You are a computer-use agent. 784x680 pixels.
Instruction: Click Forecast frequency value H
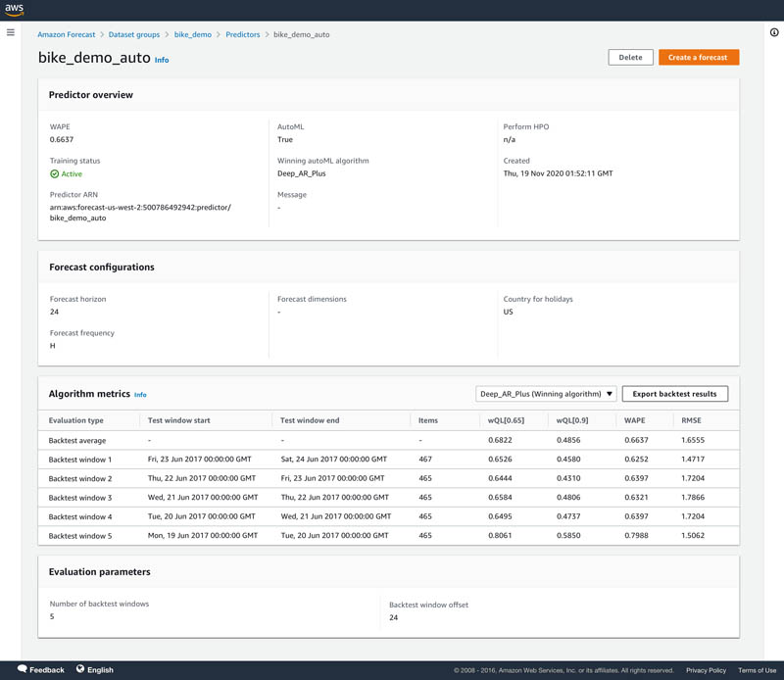(53, 346)
